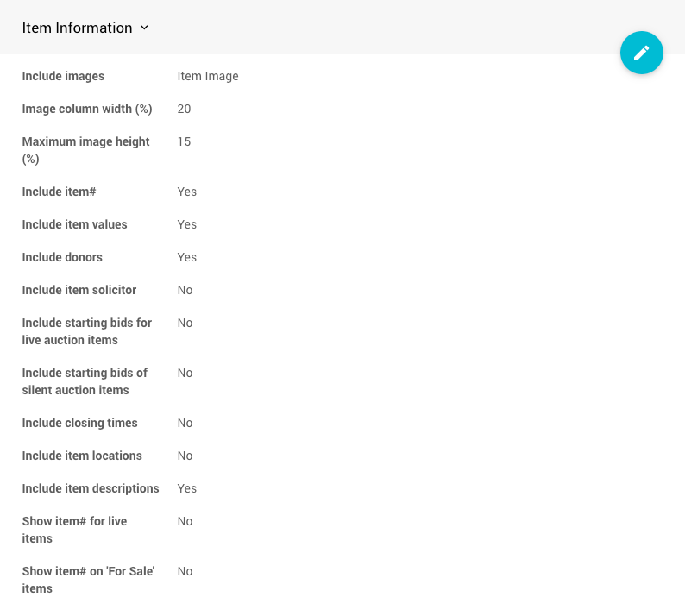The image size is (685, 616).
Task: Select the Image column width label
Action: tap(87, 109)
